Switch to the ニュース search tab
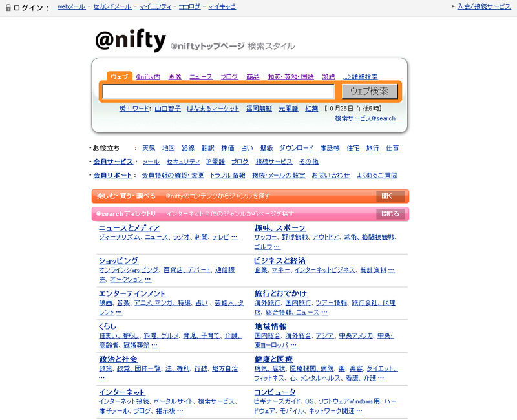The image size is (517, 420). point(201,77)
